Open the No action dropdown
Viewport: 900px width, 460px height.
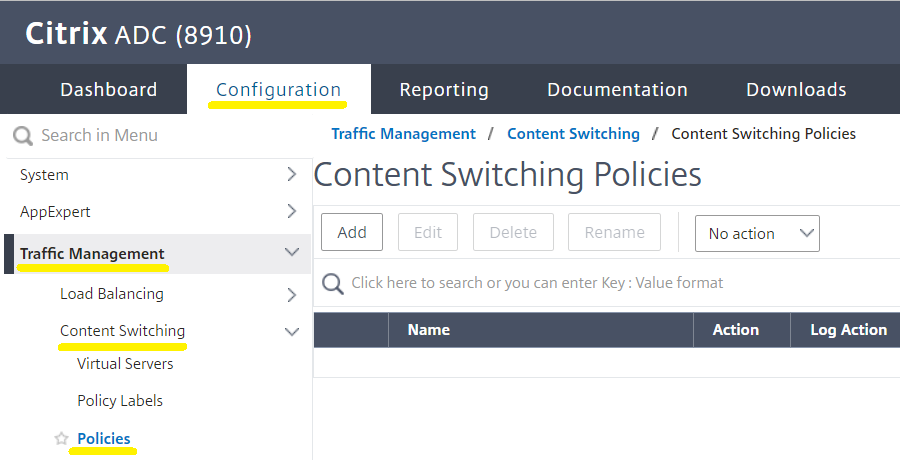click(x=757, y=233)
